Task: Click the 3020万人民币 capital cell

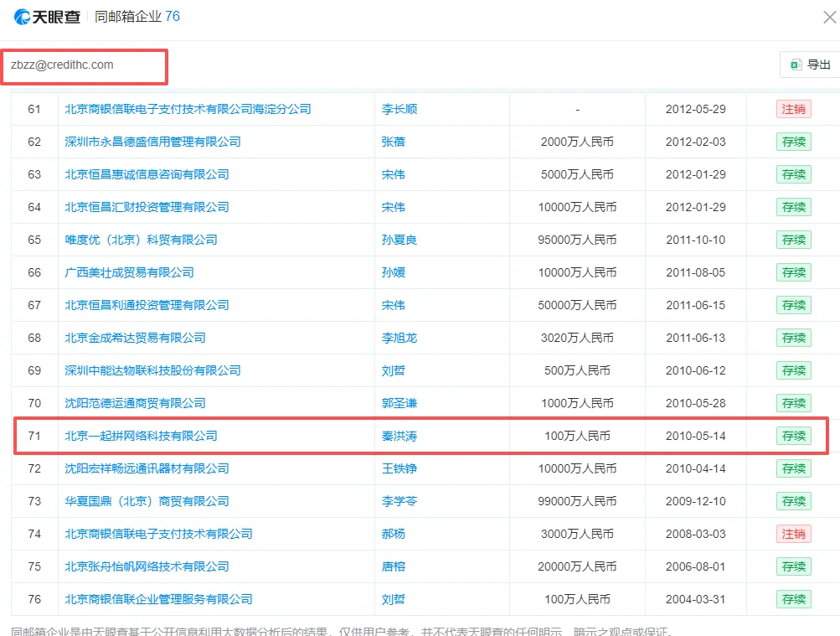Action: (x=577, y=338)
